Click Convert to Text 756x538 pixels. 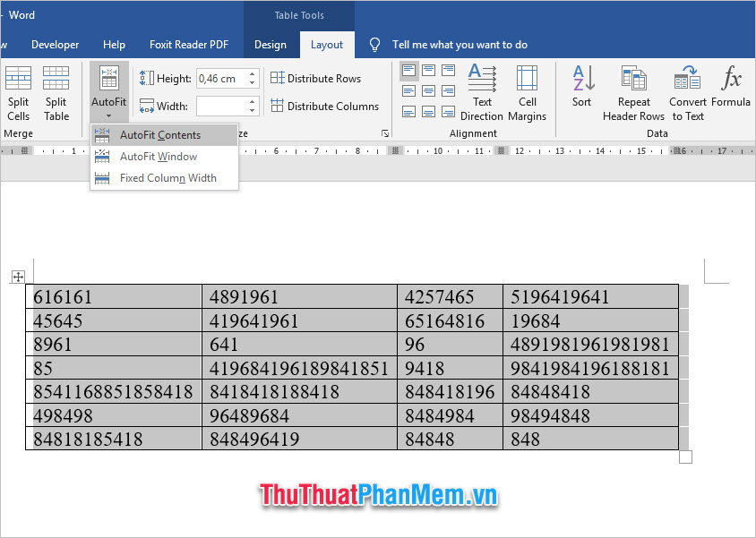(x=688, y=92)
